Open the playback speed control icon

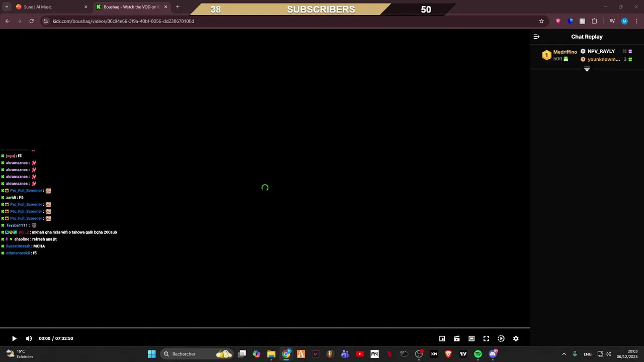pyautogui.click(x=501, y=338)
